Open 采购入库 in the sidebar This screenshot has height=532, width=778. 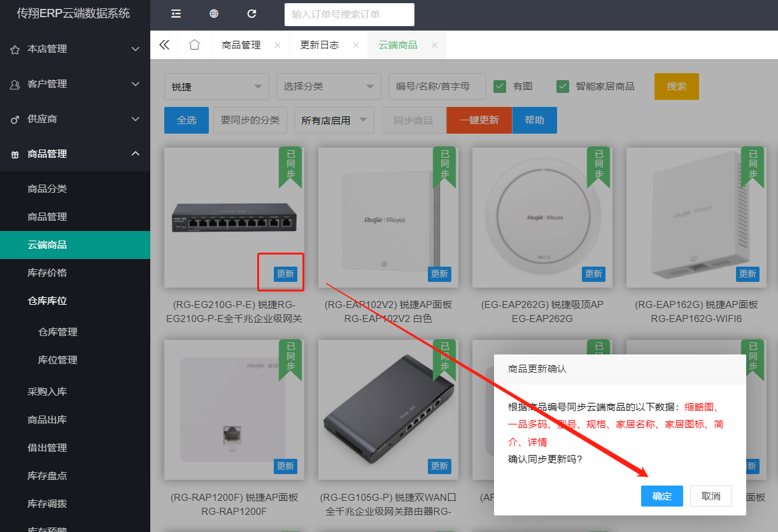click(x=75, y=392)
